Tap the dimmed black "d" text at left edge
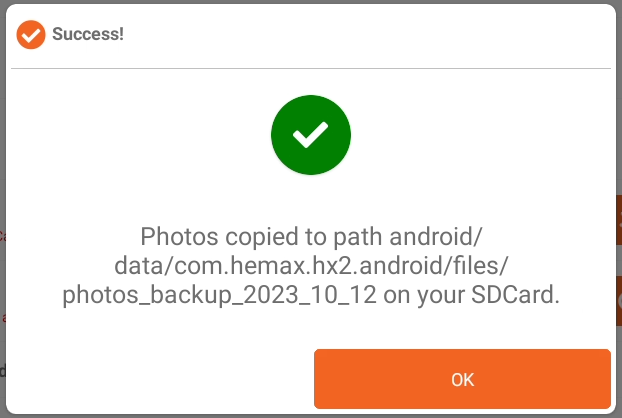The height and width of the screenshot is (418, 622). pos(2,371)
